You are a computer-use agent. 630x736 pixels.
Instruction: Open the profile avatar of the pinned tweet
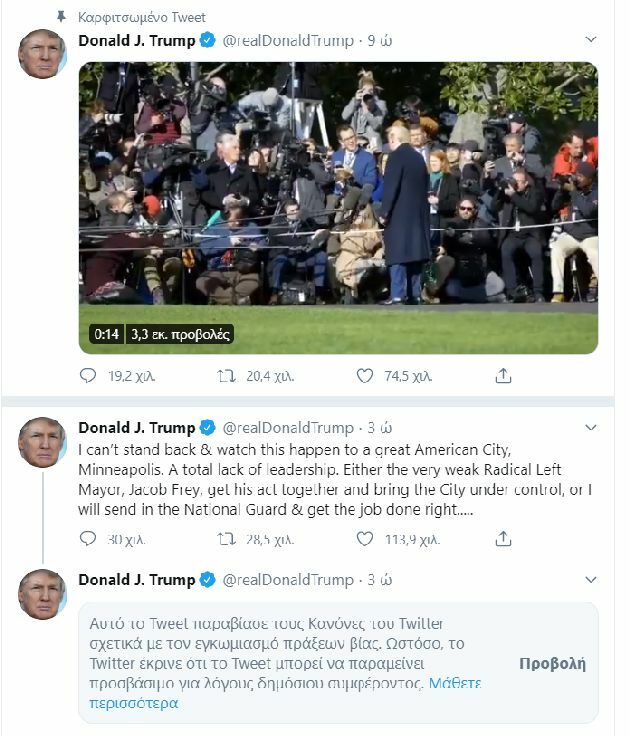point(42,53)
